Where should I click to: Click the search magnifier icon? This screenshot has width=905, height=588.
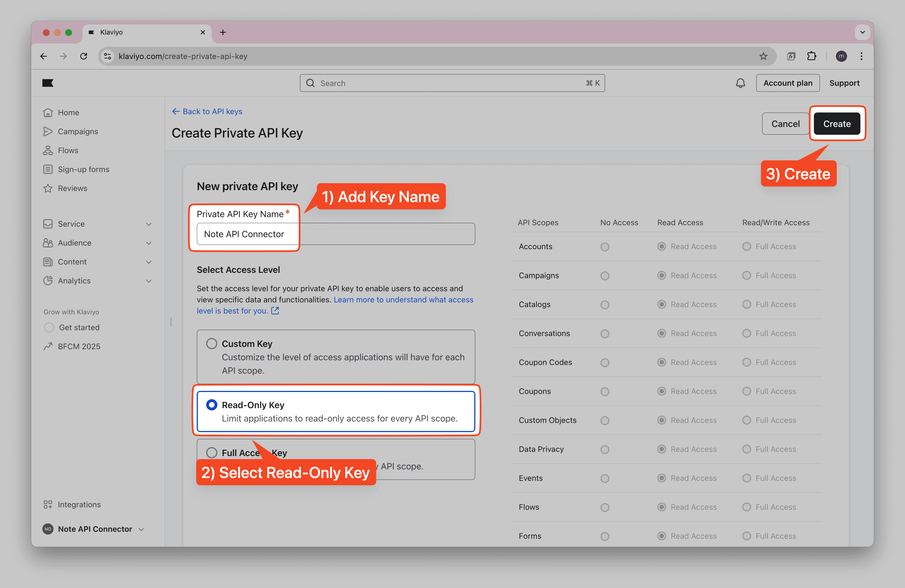pos(310,83)
